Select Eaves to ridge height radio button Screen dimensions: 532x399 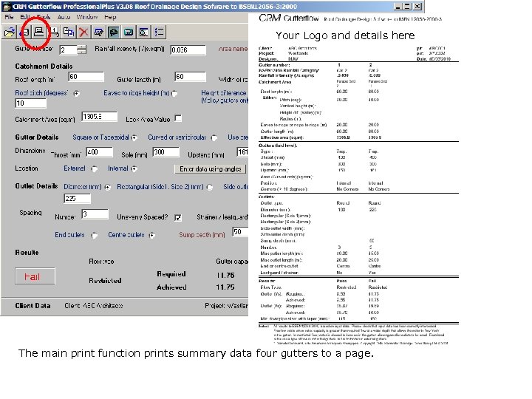click(174, 93)
